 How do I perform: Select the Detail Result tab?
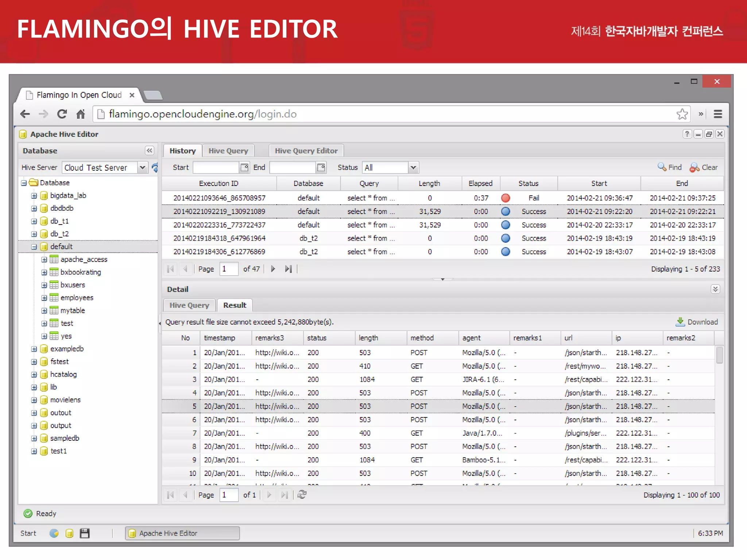coord(235,305)
